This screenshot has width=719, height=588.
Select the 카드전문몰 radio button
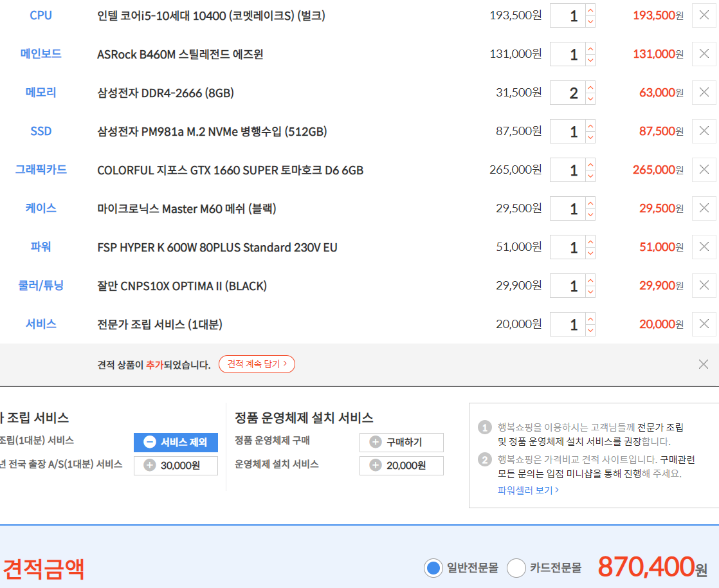click(516, 568)
